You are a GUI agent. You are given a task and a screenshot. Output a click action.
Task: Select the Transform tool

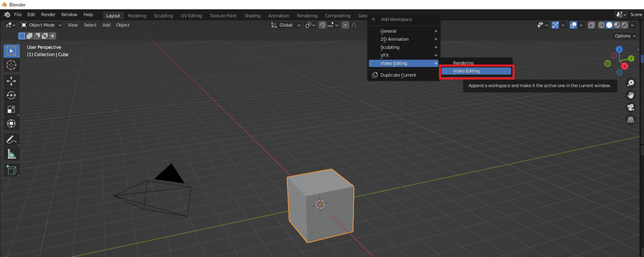(x=11, y=123)
